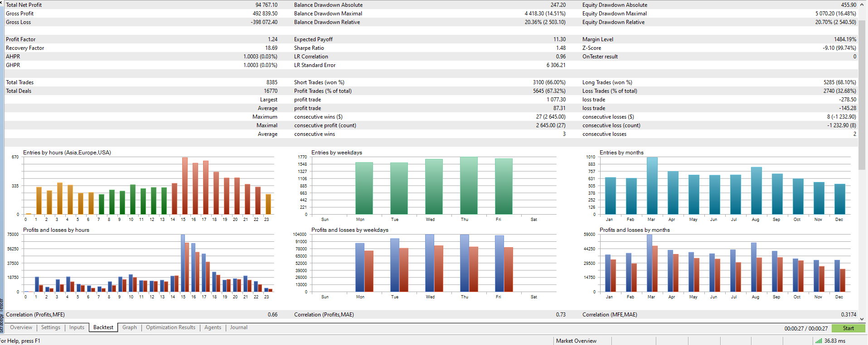This screenshot has width=868, height=345.
Task: Click Balance Drawdown Maximal value 4 418.30 (14.51%)
Action: point(545,14)
